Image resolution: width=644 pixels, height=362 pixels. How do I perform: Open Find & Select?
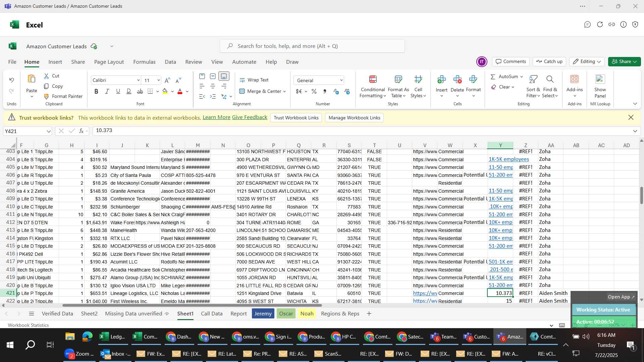[x=550, y=86]
